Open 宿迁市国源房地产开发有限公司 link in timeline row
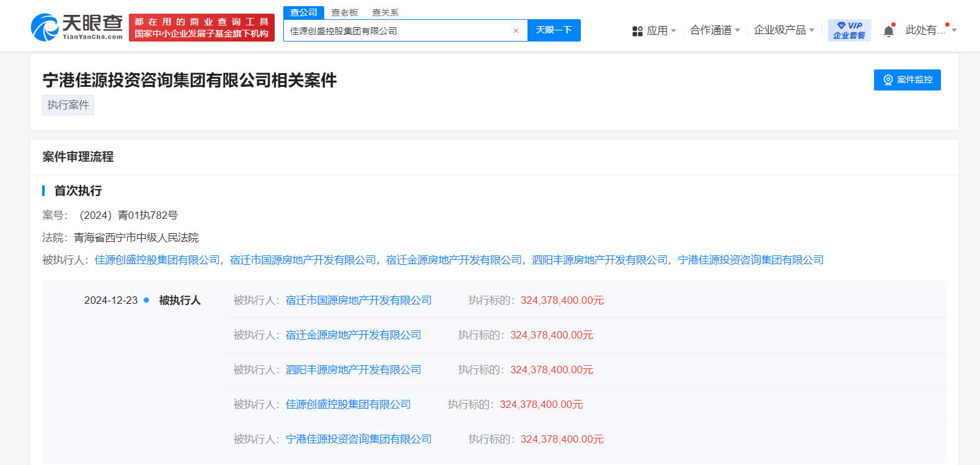Screen dimensions: 980x465 (x=358, y=300)
